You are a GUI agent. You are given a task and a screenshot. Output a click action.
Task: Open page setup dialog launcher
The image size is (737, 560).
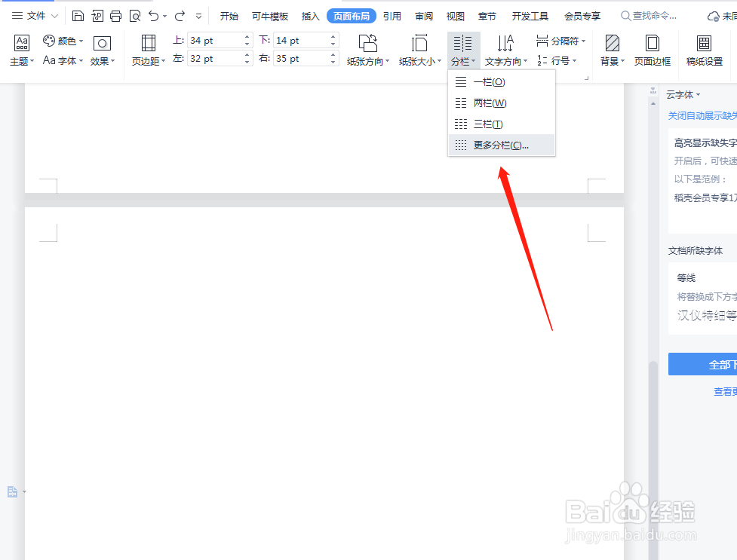tap(586, 78)
